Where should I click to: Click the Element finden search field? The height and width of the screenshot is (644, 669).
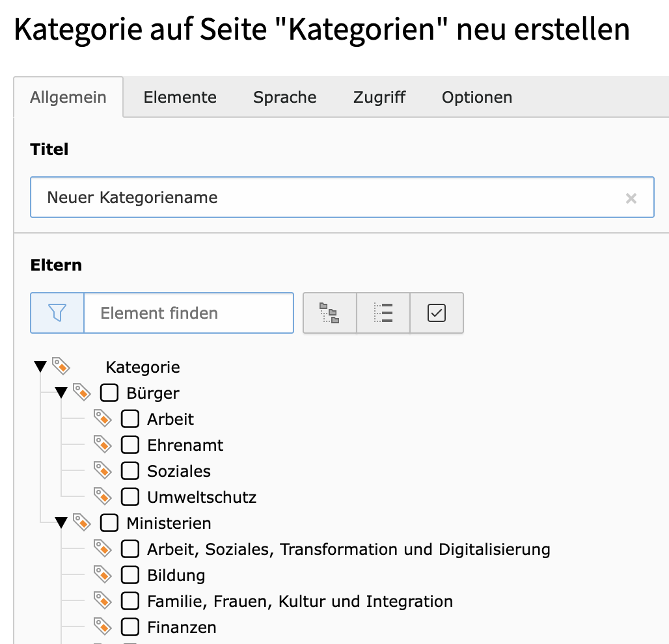(x=189, y=313)
